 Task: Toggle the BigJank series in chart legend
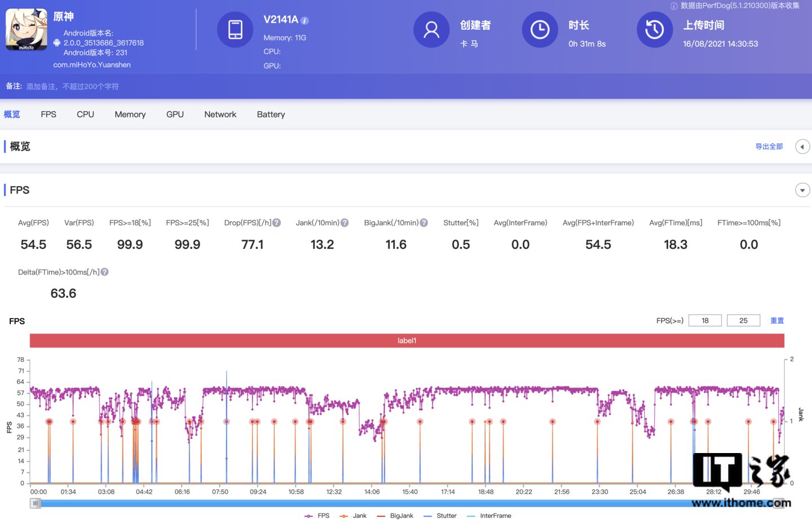tap(395, 516)
